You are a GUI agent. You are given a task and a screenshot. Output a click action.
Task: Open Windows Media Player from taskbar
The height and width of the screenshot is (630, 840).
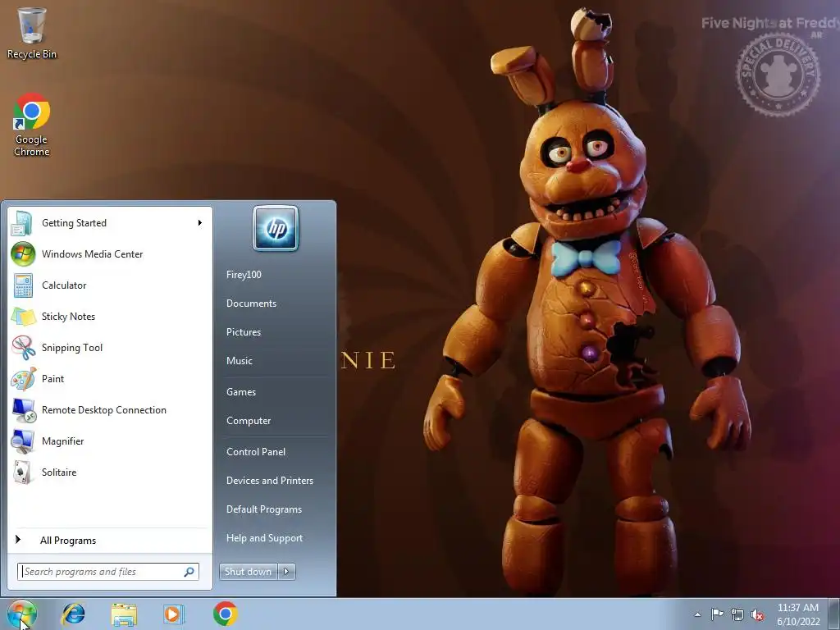tap(174, 614)
